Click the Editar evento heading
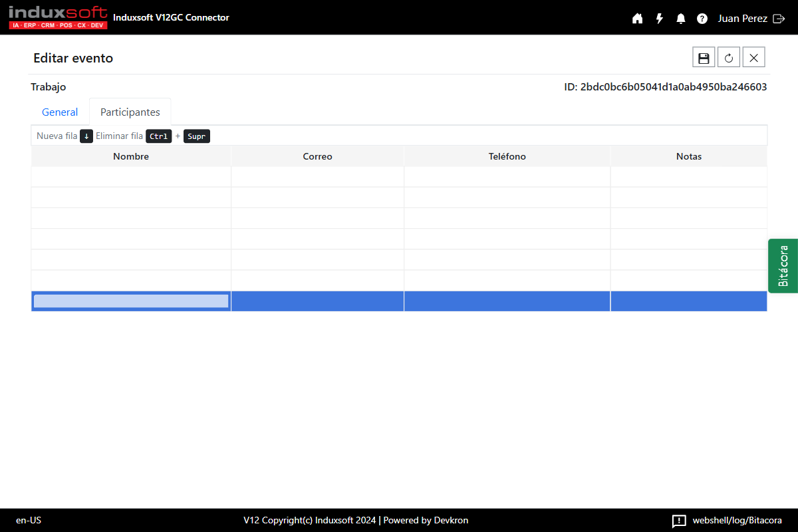The width and height of the screenshot is (798, 532). (x=73, y=58)
